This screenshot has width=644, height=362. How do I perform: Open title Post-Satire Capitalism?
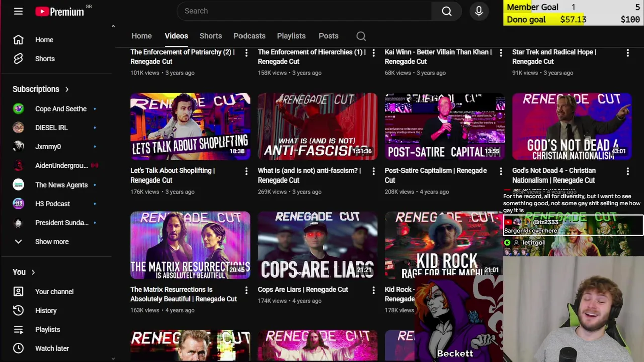[436, 175]
